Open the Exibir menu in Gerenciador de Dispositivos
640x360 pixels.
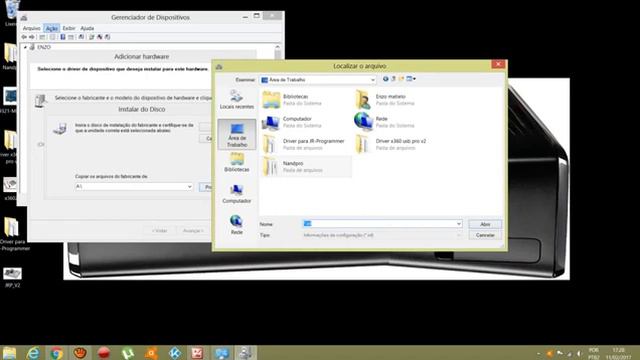[x=69, y=28]
